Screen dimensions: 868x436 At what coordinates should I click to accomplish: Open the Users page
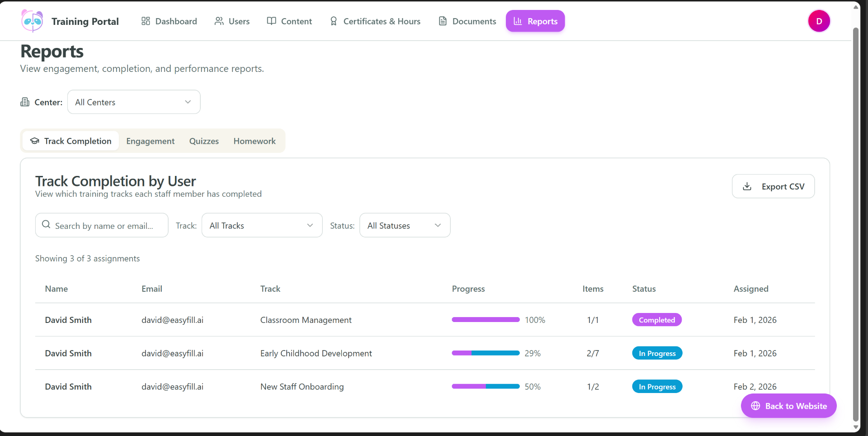[x=232, y=21]
